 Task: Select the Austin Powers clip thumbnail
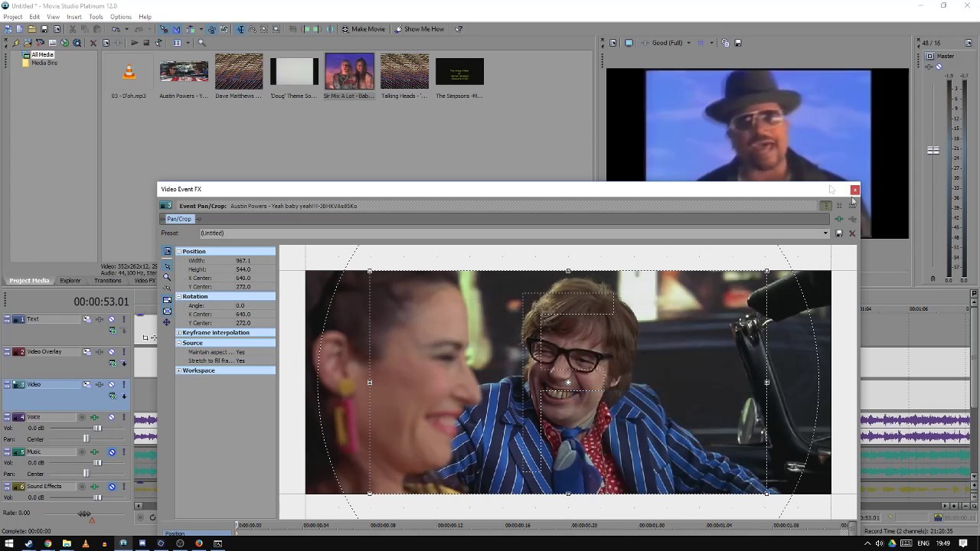pos(184,72)
